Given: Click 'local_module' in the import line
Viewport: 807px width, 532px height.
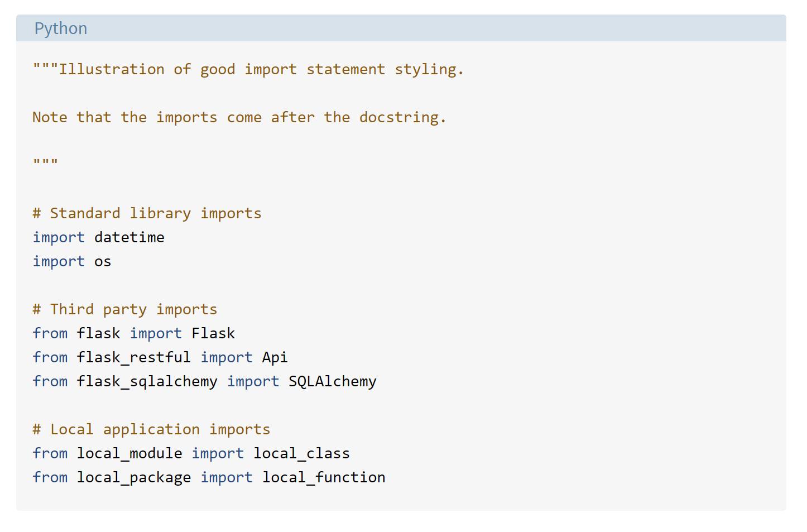Looking at the screenshot, I should tap(129, 453).
